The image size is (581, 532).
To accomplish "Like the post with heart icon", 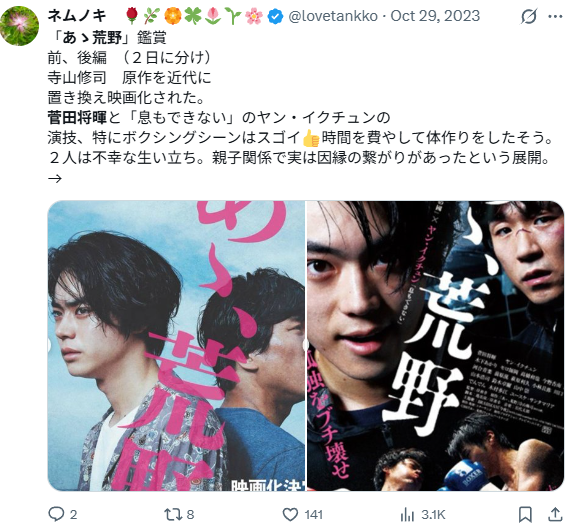I will pos(290,514).
